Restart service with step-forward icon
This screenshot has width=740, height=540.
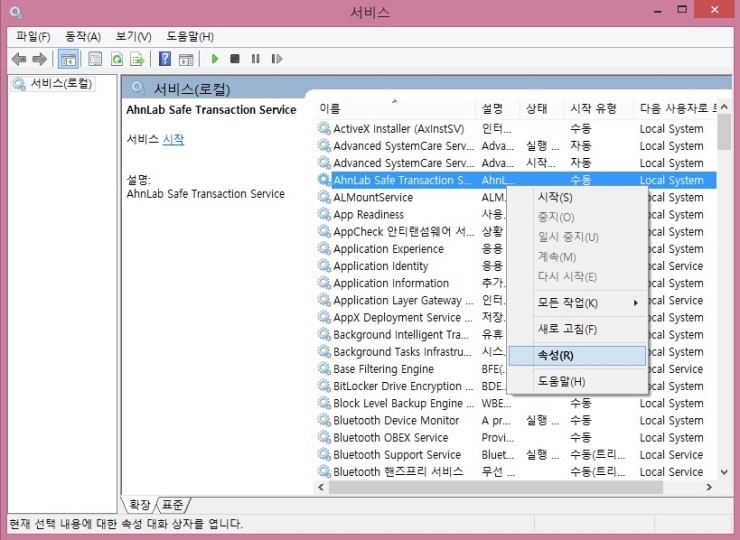click(x=277, y=59)
